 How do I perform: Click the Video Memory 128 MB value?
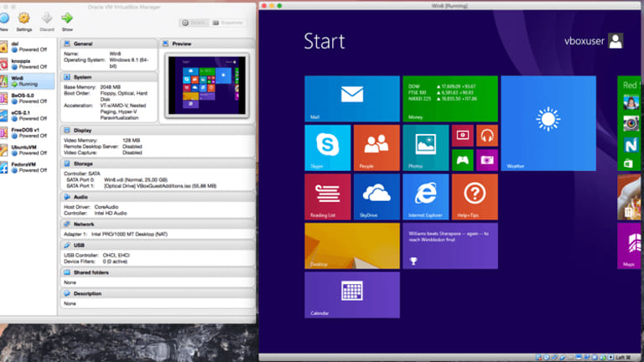pyautogui.click(x=131, y=141)
